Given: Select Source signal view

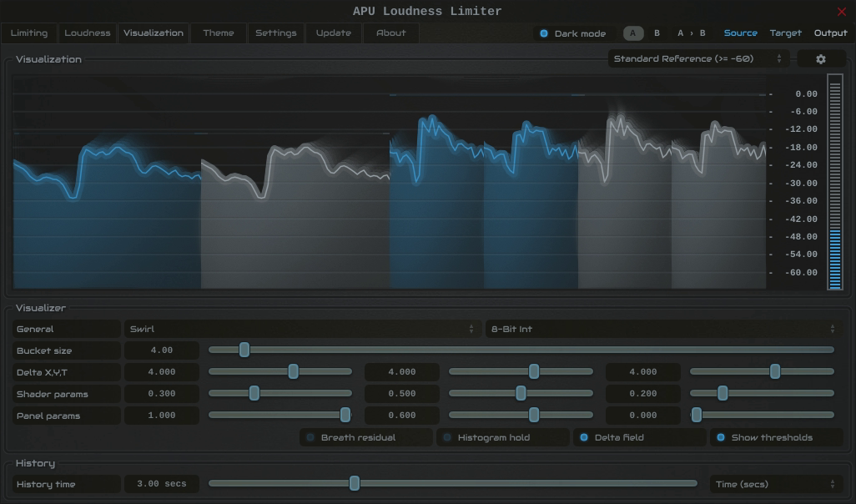Looking at the screenshot, I should pyautogui.click(x=740, y=33).
